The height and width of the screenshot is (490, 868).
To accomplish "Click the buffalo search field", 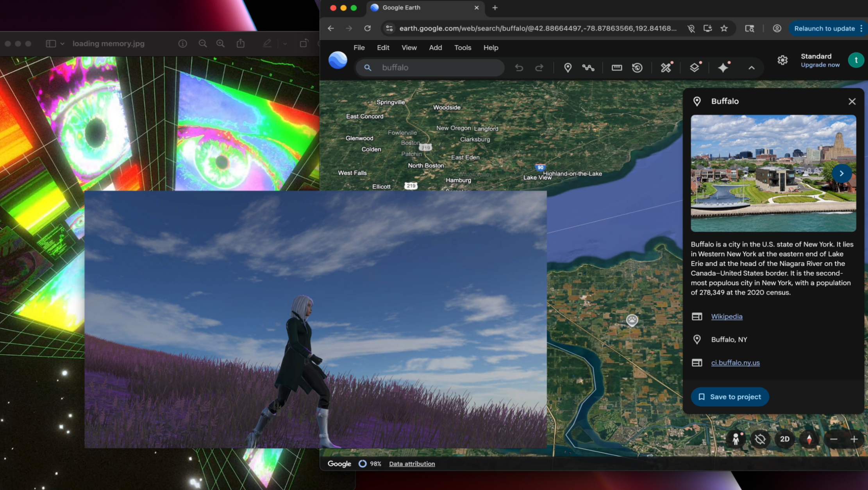I will coord(430,68).
